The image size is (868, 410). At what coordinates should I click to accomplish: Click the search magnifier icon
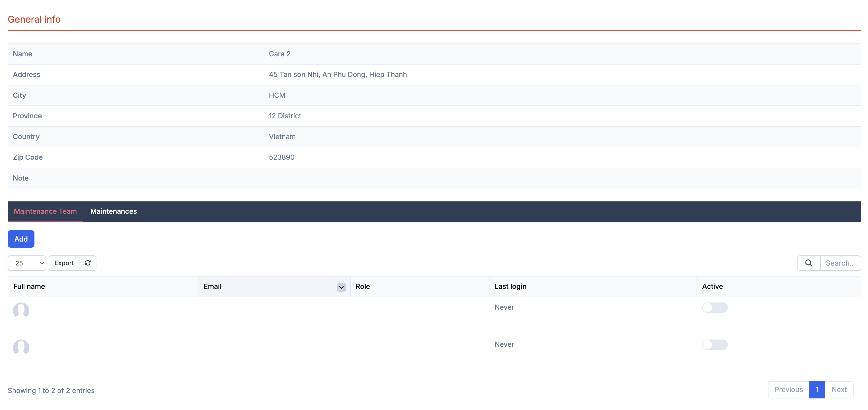coord(808,263)
